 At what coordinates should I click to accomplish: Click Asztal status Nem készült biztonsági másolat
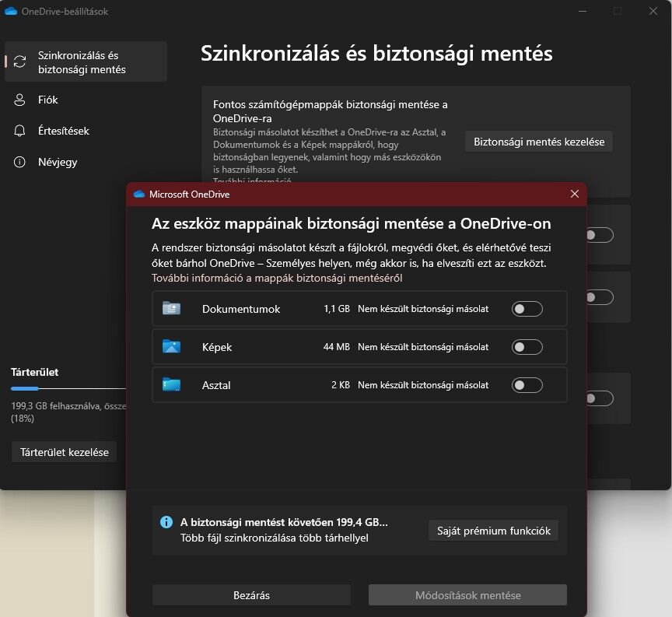point(423,385)
